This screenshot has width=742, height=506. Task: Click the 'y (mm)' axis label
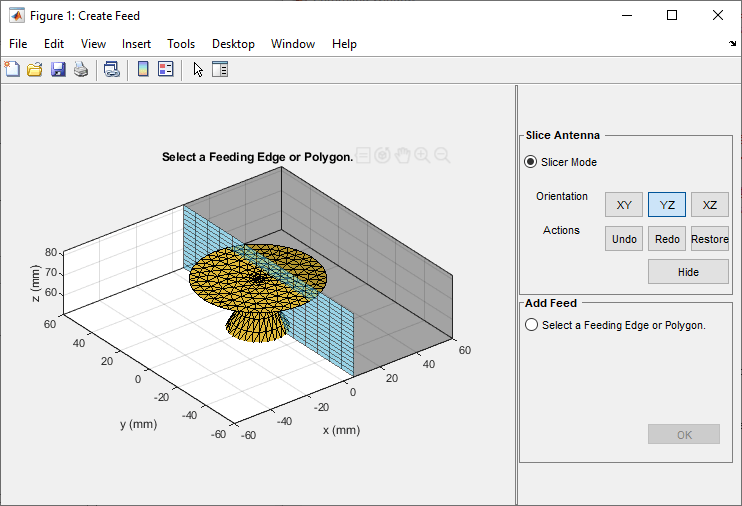138,424
